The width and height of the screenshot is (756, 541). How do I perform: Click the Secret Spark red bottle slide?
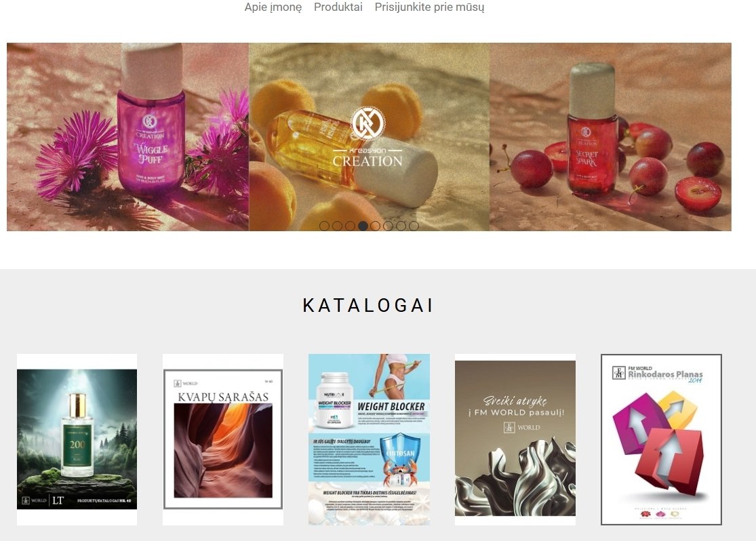click(x=610, y=137)
